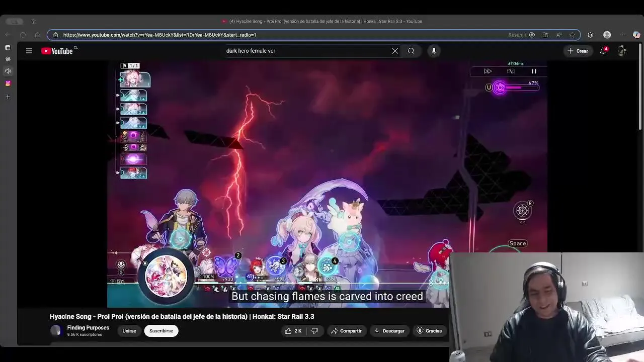Open the Finding Purposes channel avatar

pos(55,330)
